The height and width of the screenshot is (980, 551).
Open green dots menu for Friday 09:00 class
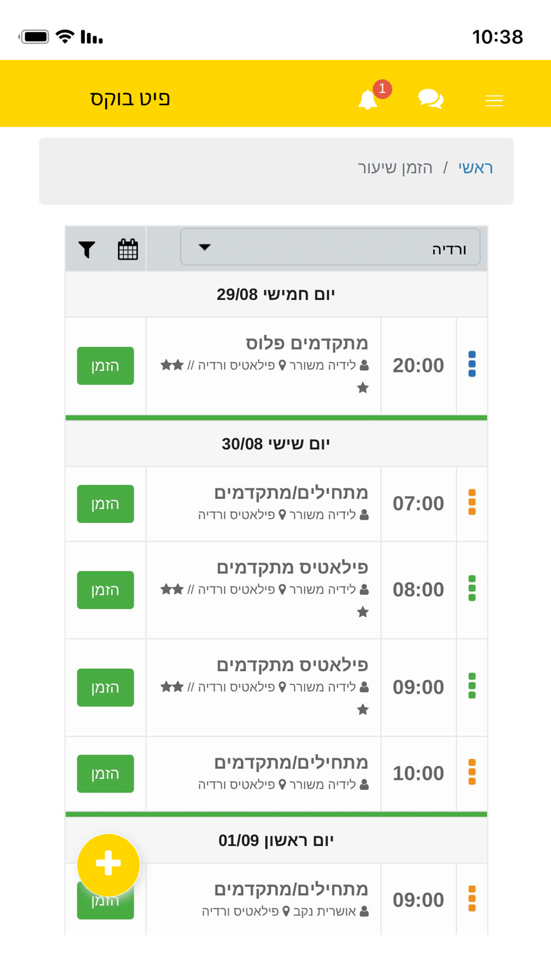472,686
